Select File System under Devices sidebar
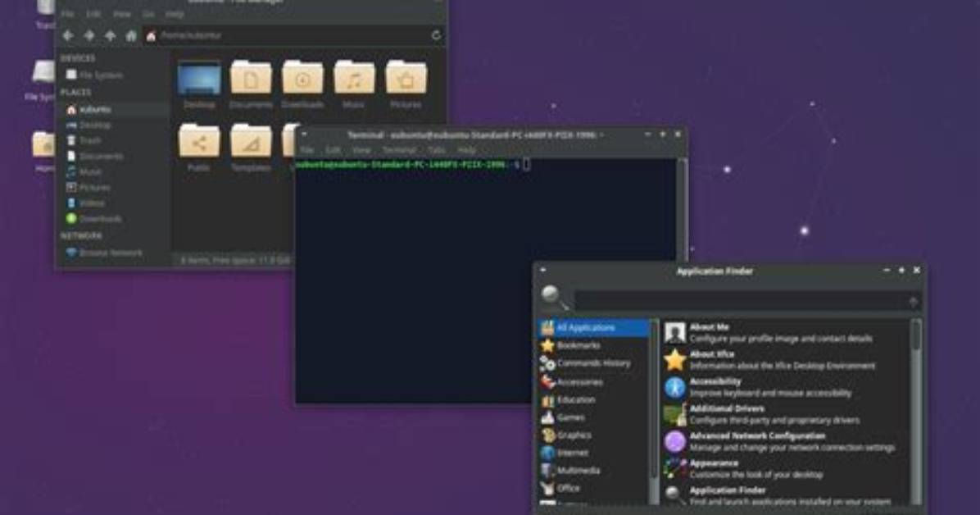 click(95, 75)
